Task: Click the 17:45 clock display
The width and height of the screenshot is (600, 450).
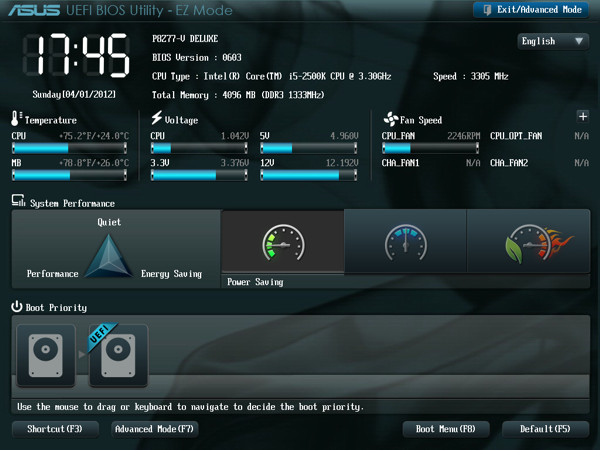Action: pos(77,55)
